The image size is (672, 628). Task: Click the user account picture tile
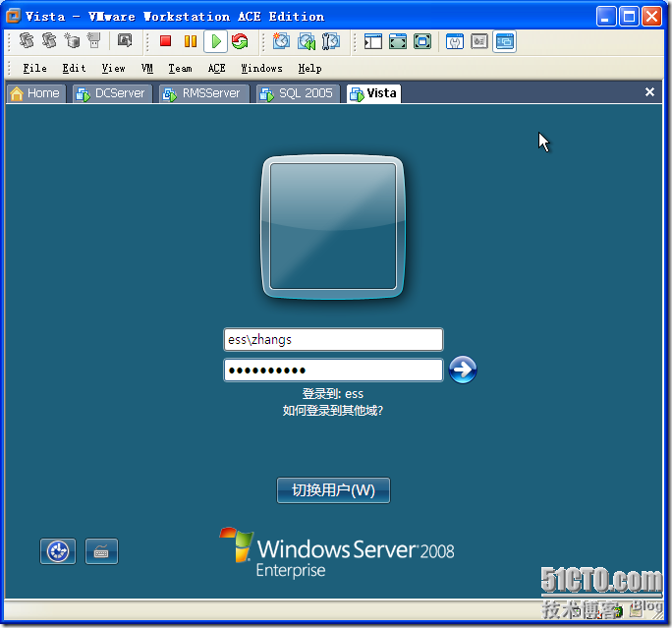(x=333, y=226)
